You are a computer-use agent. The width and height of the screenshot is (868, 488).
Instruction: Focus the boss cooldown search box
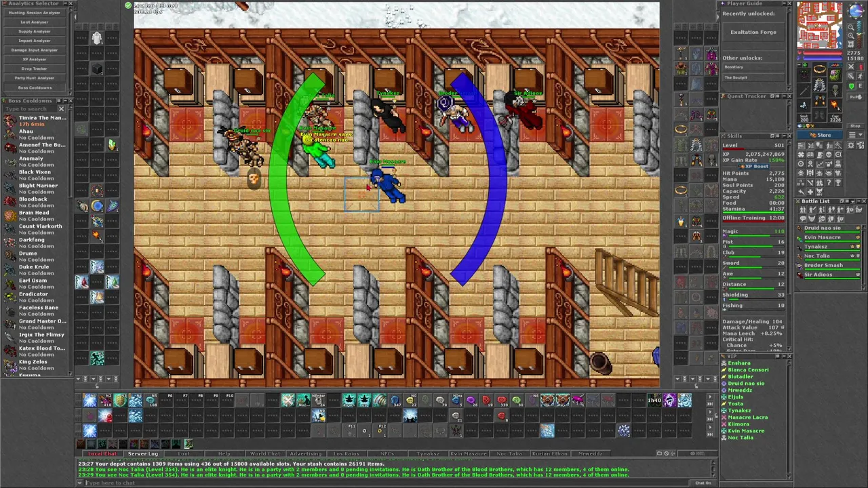(29, 108)
